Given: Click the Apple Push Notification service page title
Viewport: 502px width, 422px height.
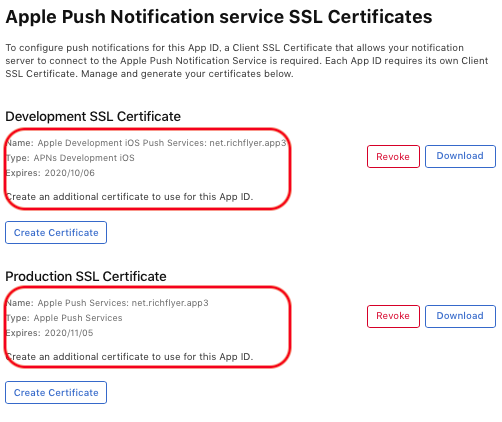Looking at the screenshot, I should (219, 17).
